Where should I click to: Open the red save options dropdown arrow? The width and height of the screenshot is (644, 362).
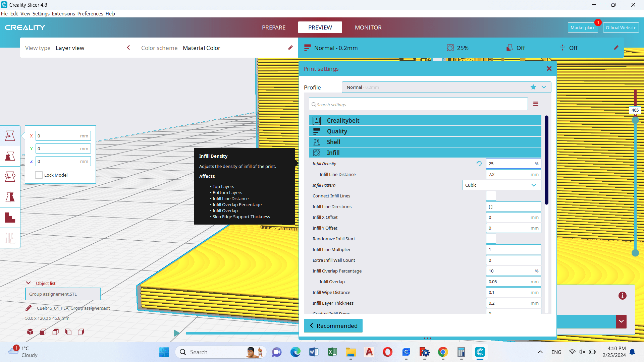pyautogui.click(x=621, y=321)
